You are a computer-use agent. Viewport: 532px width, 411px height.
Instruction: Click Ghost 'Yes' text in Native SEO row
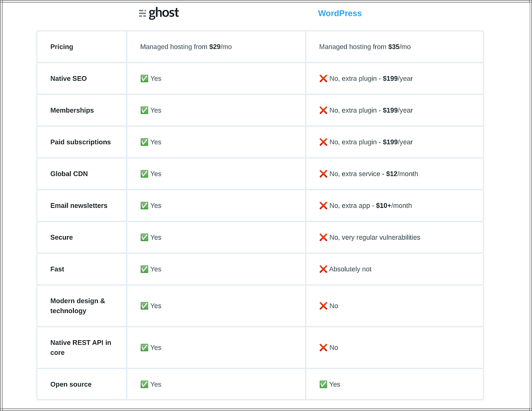click(156, 78)
